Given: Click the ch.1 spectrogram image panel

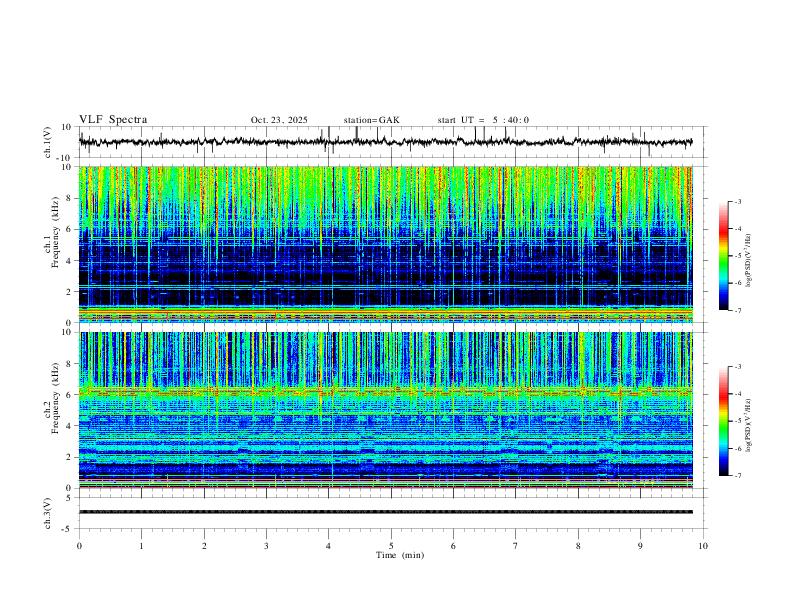Looking at the screenshot, I should [x=385, y=244].
